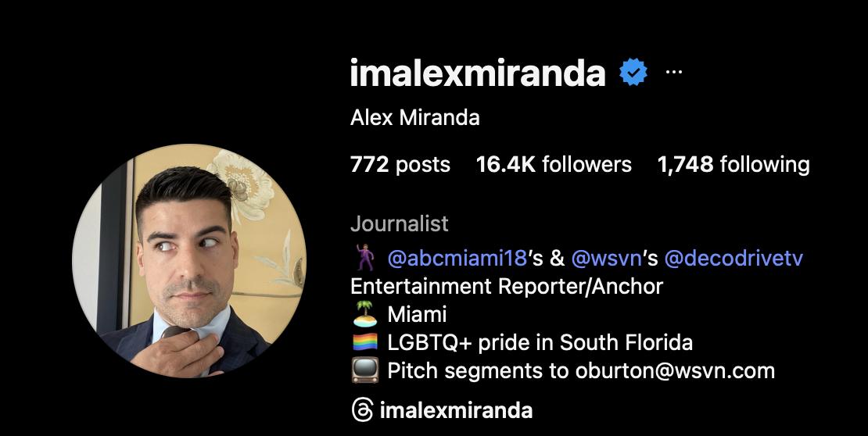Click the 772 posts count
868x436 pixels.
click(x=400, y=164)
